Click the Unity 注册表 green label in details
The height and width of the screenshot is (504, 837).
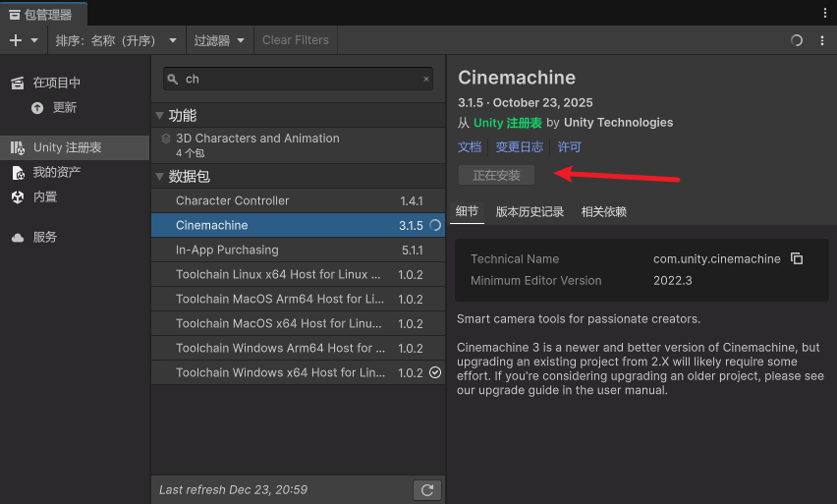coord(507,123)
